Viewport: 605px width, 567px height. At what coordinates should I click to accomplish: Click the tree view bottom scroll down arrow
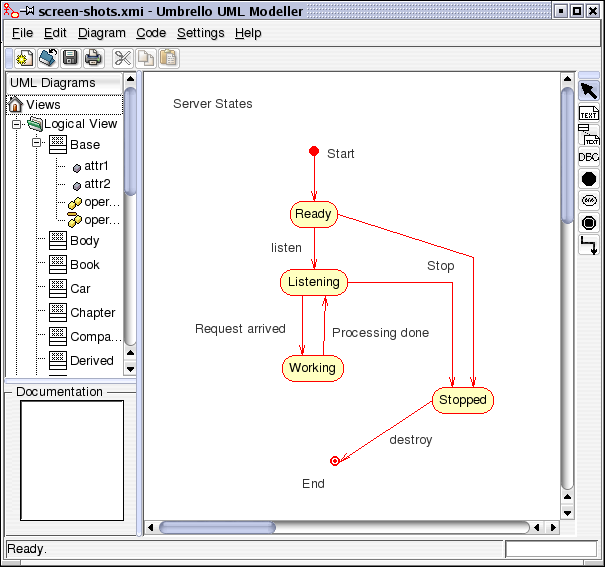click(130, 369)
